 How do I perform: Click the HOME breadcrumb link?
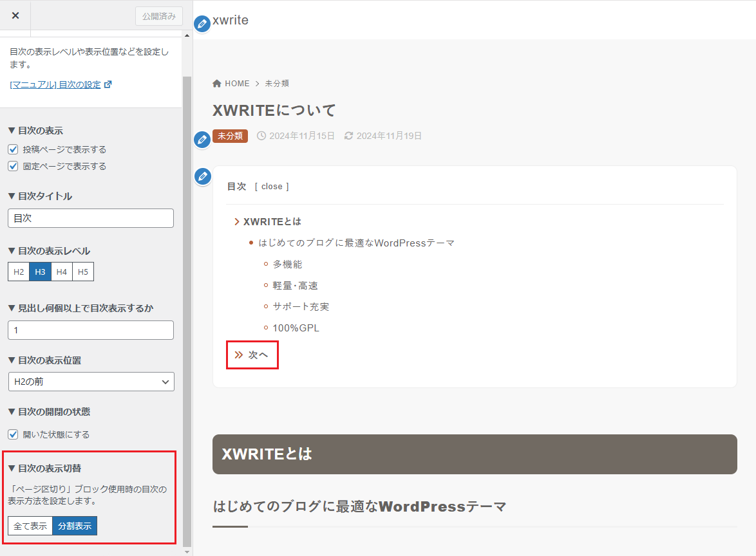pyautogui.click(x=237, y=84)
